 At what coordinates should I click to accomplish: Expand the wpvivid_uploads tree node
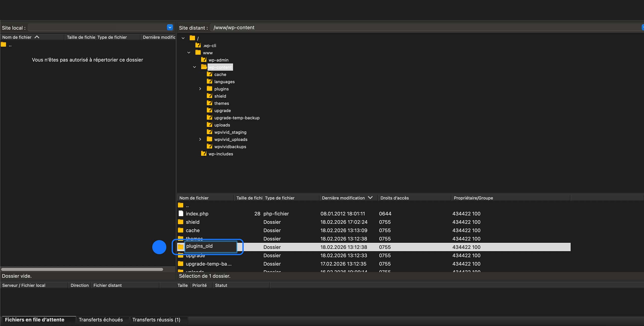click(200, 139)
